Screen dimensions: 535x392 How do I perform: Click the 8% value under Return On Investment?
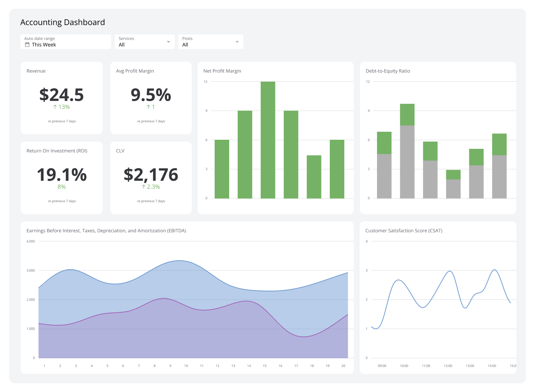pyautogui.click(x=61, y=187)
